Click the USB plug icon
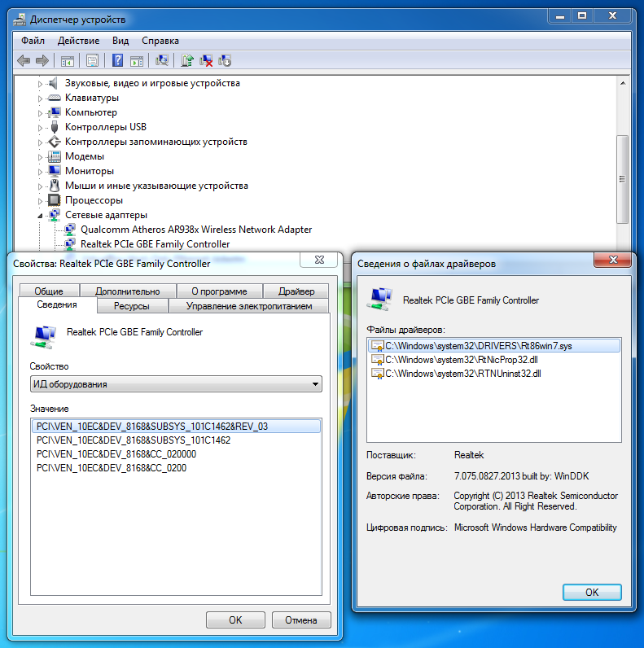Viewport: 644px width, 648px height. (54, 127)
